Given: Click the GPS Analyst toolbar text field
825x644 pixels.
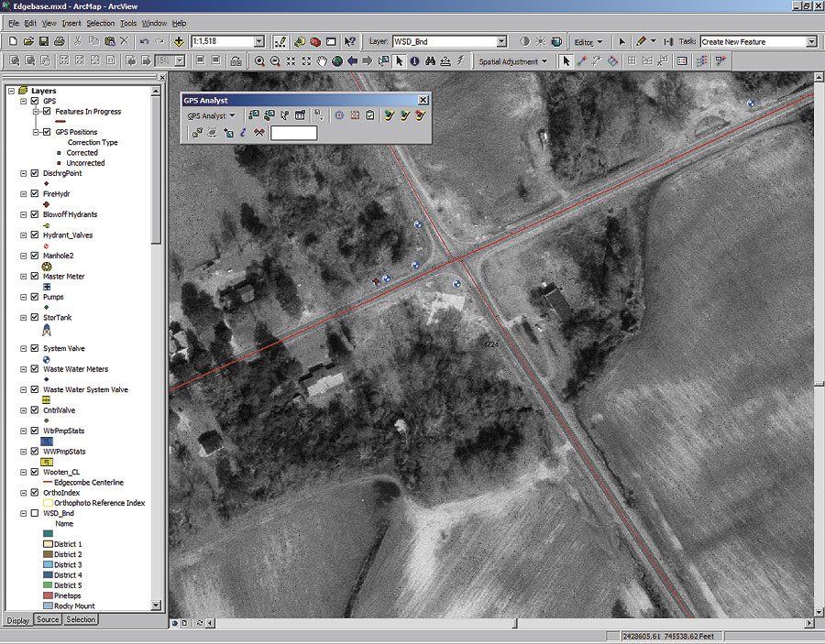Looking at the screenshot, I should (293, 133).
